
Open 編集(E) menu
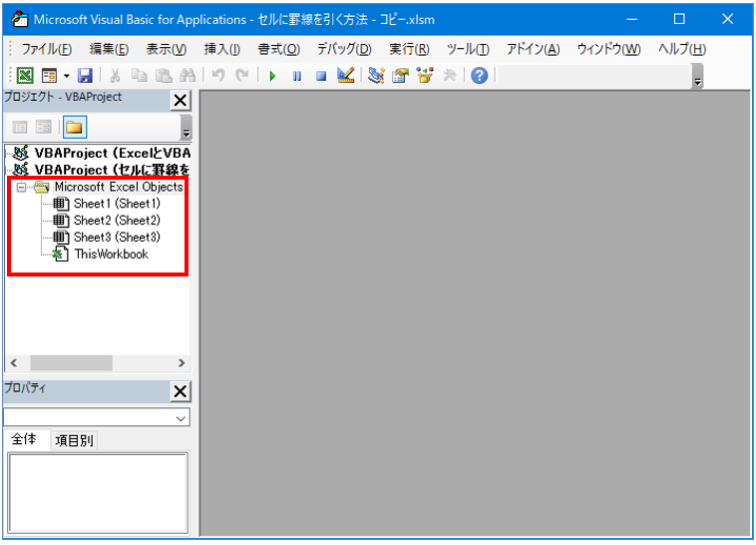109,49
